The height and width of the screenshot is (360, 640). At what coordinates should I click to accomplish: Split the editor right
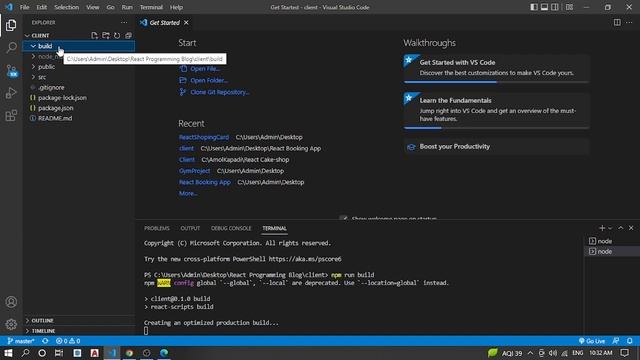tap(617, 22)
